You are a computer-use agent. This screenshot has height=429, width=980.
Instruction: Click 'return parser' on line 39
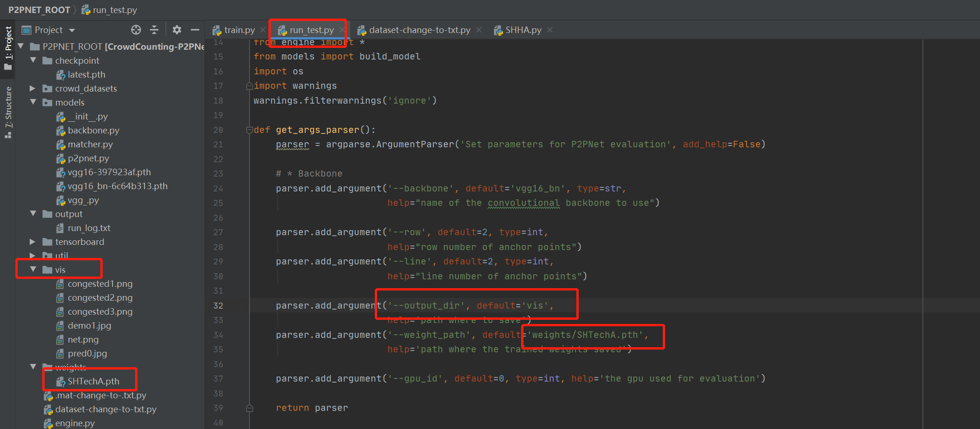(312, 408)
